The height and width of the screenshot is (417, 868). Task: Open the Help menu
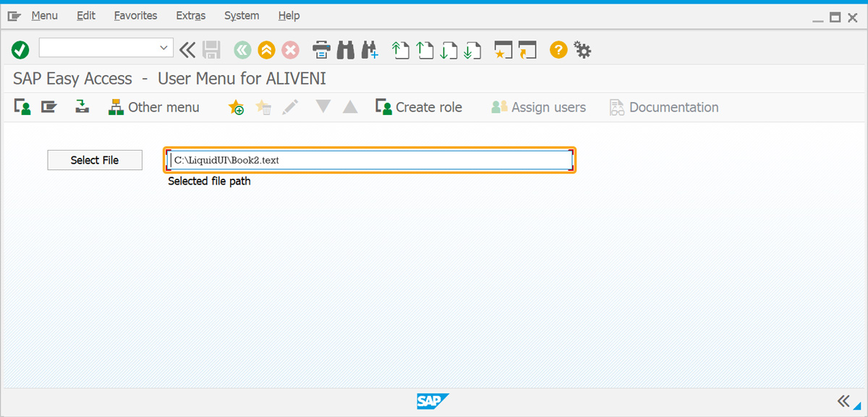[x=289, y=15]
